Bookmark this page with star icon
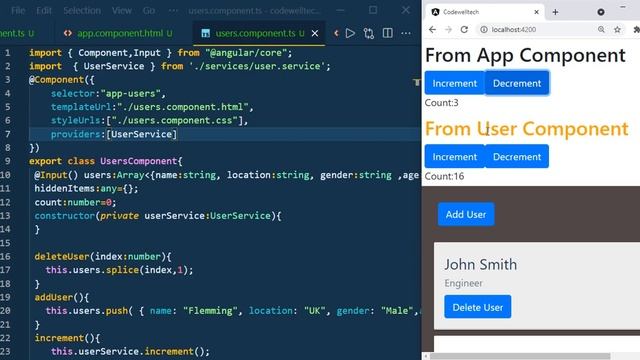Viewport: 640px width, 360px height. click(617, 29)
